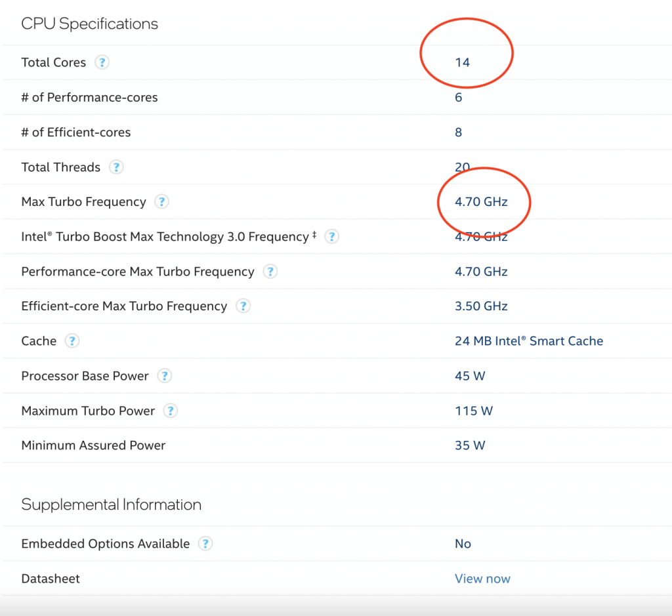Screen dimensions: 672x616
Task: Click the Total Cores value 14
Action: [x=462, y=62]
